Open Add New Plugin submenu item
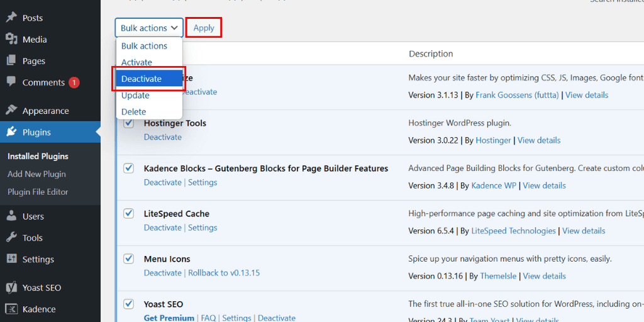 [36, 174]
